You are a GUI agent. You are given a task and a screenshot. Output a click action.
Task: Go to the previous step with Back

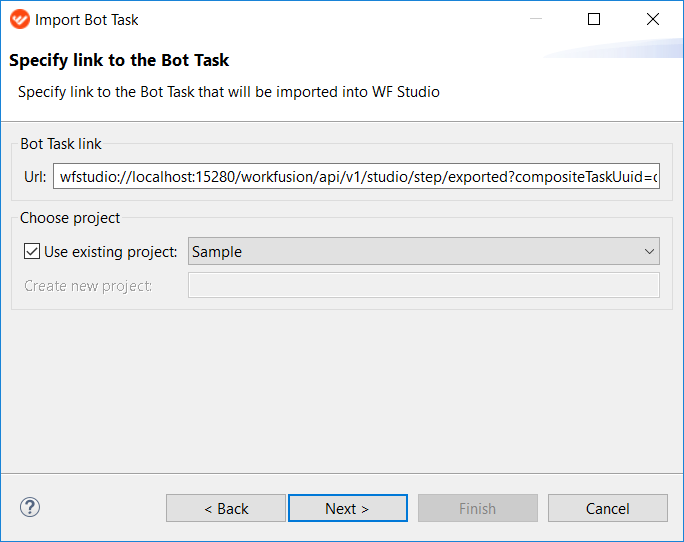click(226, 508)
